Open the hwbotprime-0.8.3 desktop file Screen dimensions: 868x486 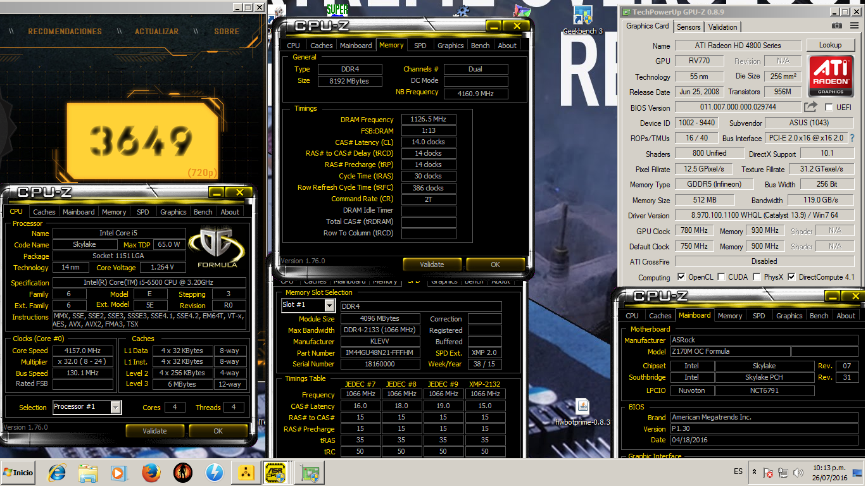pyautogui.click(x=582, y=413)
